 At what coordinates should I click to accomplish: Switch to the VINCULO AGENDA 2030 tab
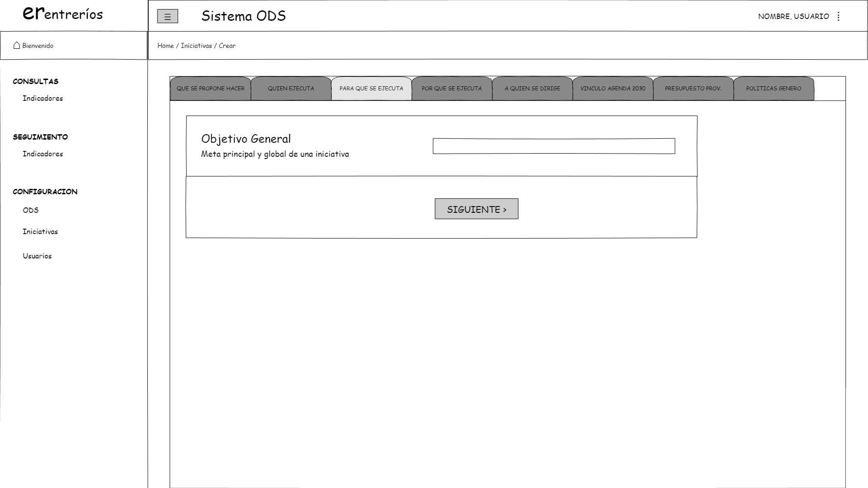click(613, 89)
